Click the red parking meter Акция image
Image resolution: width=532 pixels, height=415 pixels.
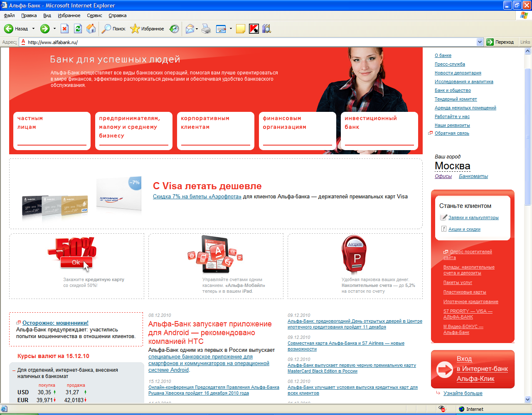pos(354,254)
